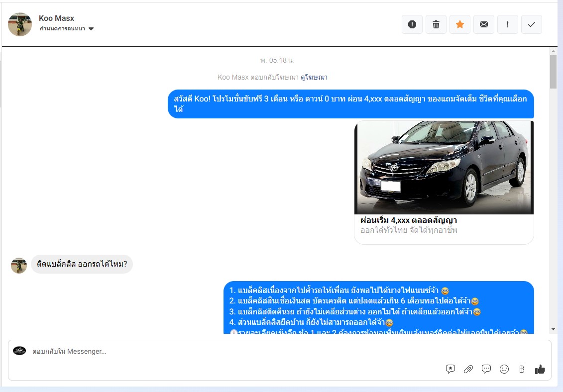Click the blue greeting message สวัสดี Koo!
The width and height of the screenshot is (563, 392).
351,104
